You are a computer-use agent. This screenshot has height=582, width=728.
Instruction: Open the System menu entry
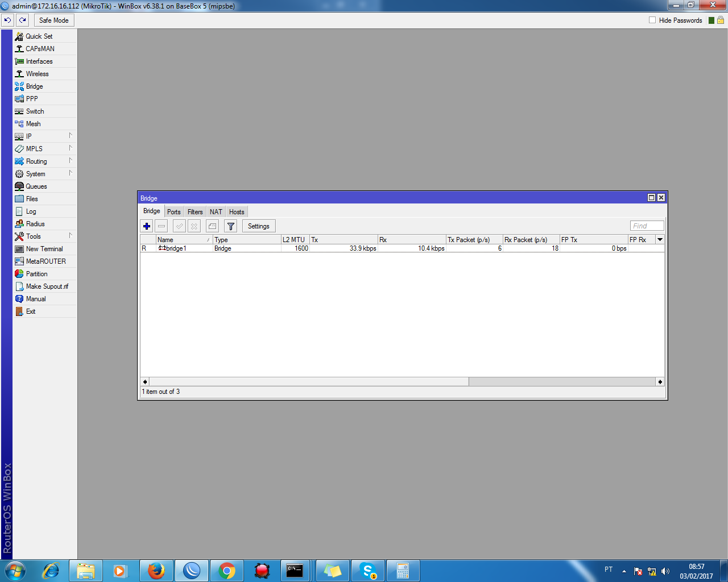pyautogui.click(x=45, y=173)
